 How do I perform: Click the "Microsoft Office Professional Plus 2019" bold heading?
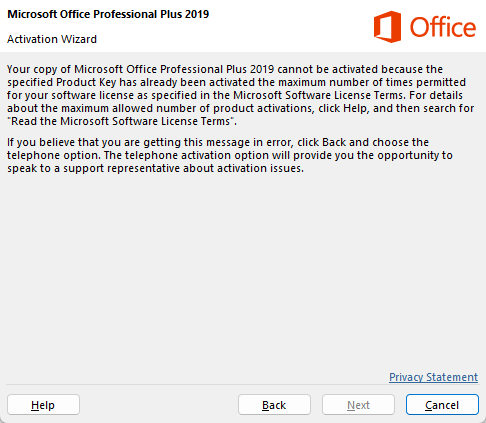click(108, 14)
